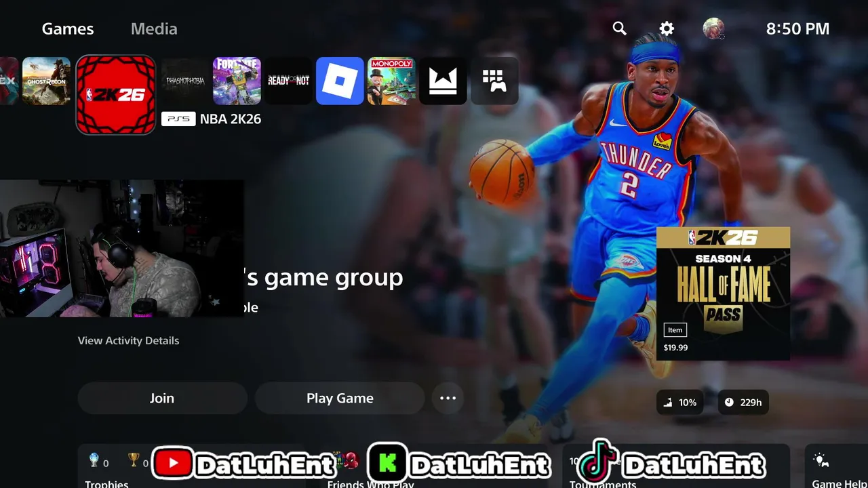The image size is (868, 488).
Task: Open the user profile avatar
Action: pos(713,28)
